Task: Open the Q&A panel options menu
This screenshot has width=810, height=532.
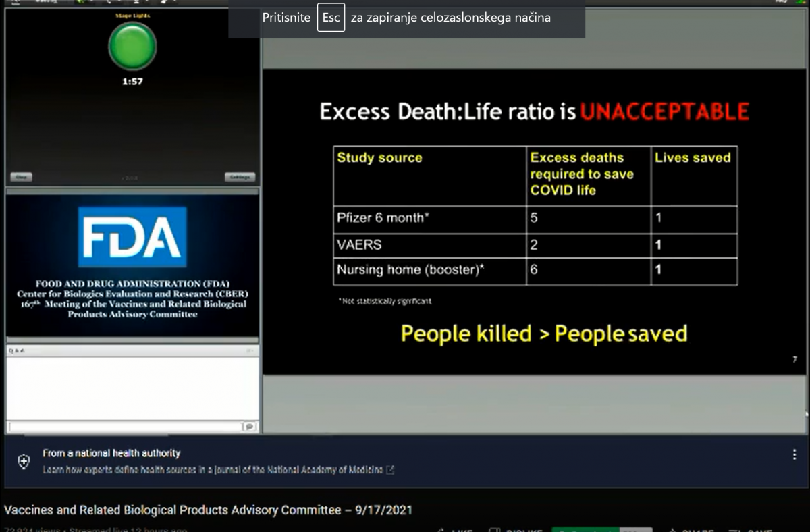Action: (x=250, y=350)
